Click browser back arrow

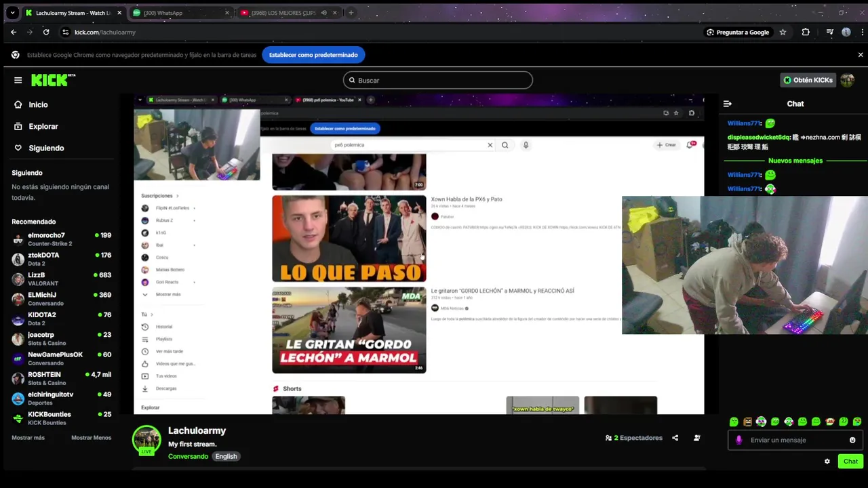pos(14,32)
